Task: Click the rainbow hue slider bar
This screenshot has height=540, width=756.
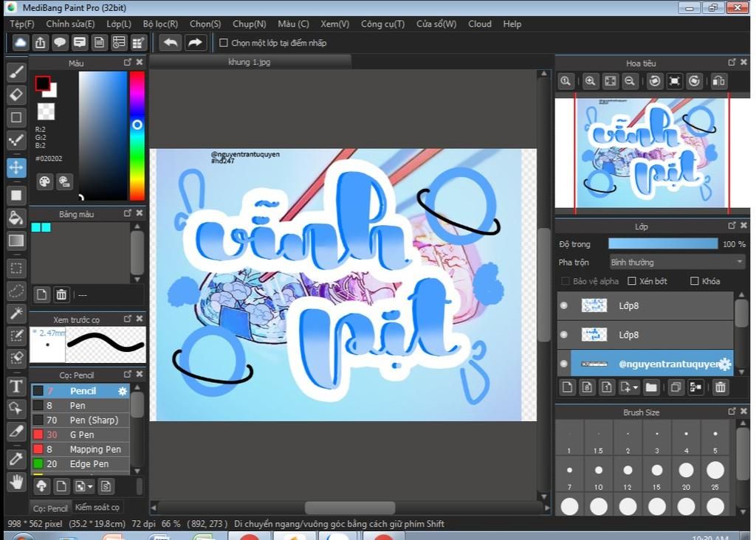Action: pyautogui.click(x=137, y=136)
